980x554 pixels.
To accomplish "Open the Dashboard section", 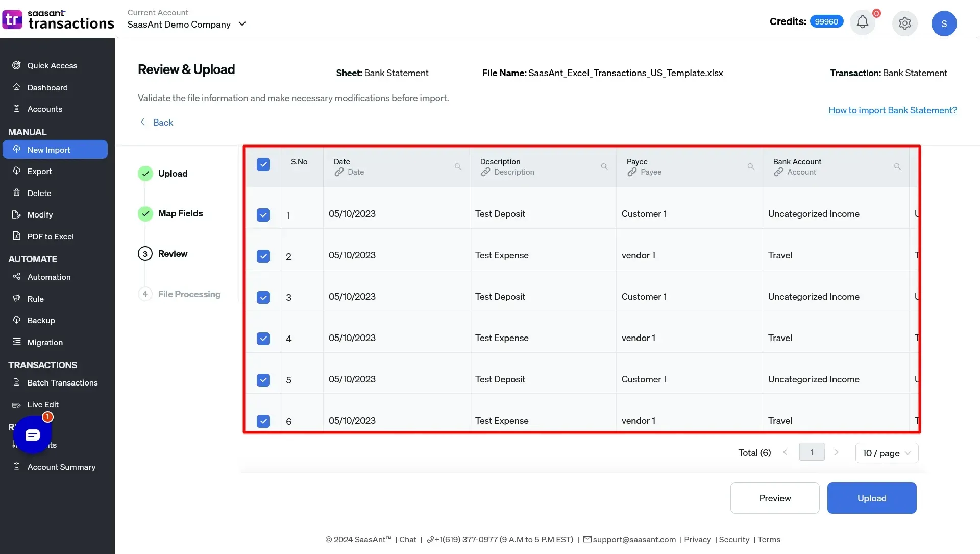I will coord(47,87).
